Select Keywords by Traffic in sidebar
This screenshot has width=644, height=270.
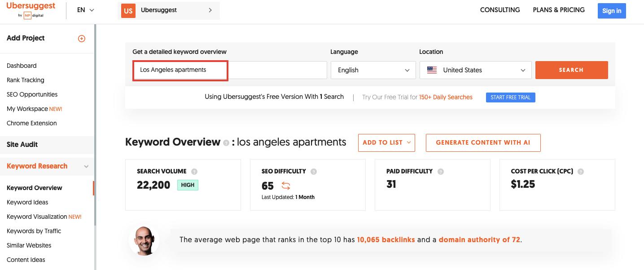pyautogui.click(x=34, y=231)
